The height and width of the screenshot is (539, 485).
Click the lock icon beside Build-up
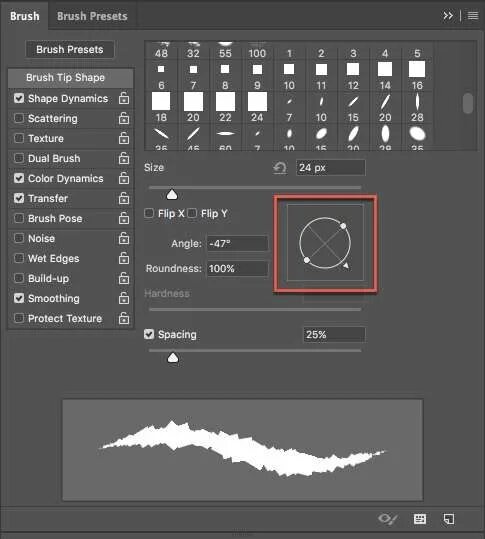pyautogui.click(x=124, y=278)
